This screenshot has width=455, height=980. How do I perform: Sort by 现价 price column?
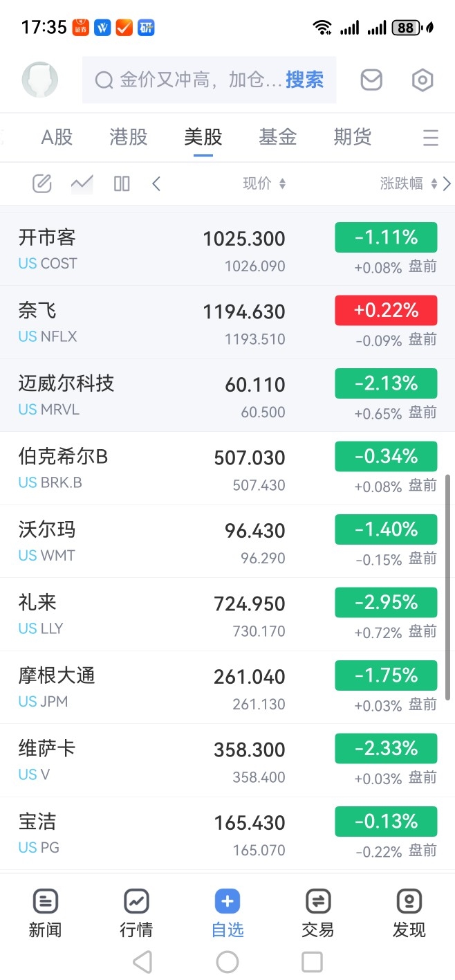tap(264, 183)
